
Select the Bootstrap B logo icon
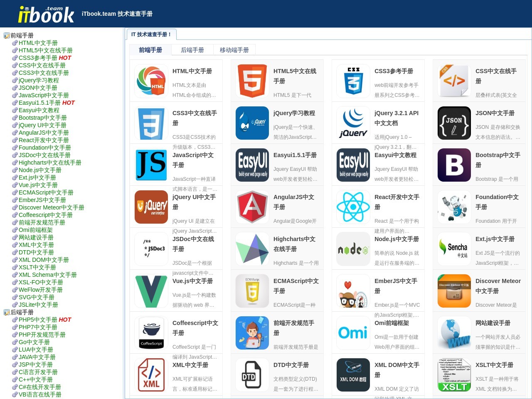tap(454, 165)
